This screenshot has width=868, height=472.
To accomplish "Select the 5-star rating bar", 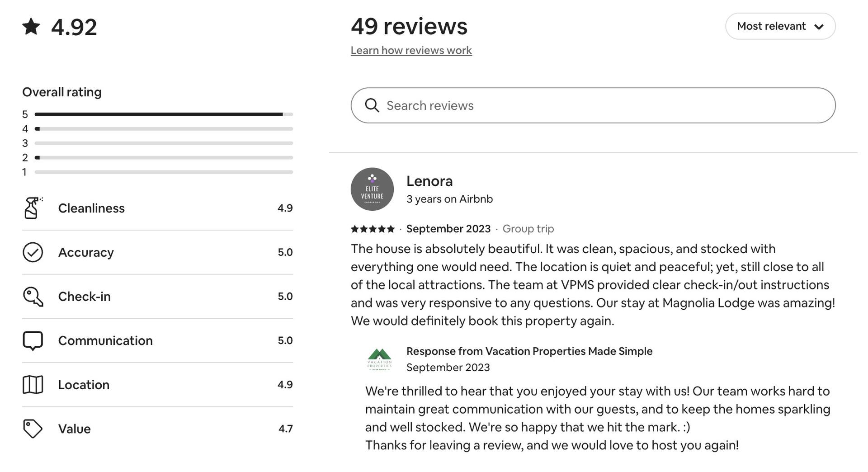I will pos(164,114).
